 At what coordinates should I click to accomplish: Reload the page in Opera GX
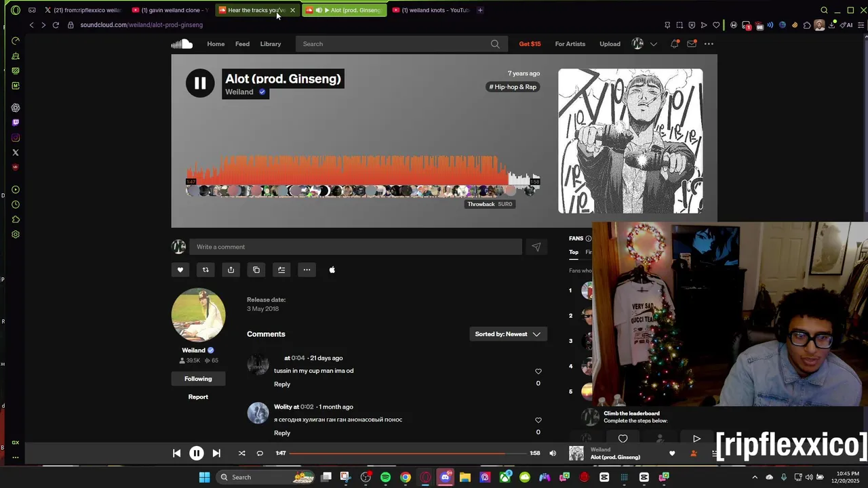point(56,25)
